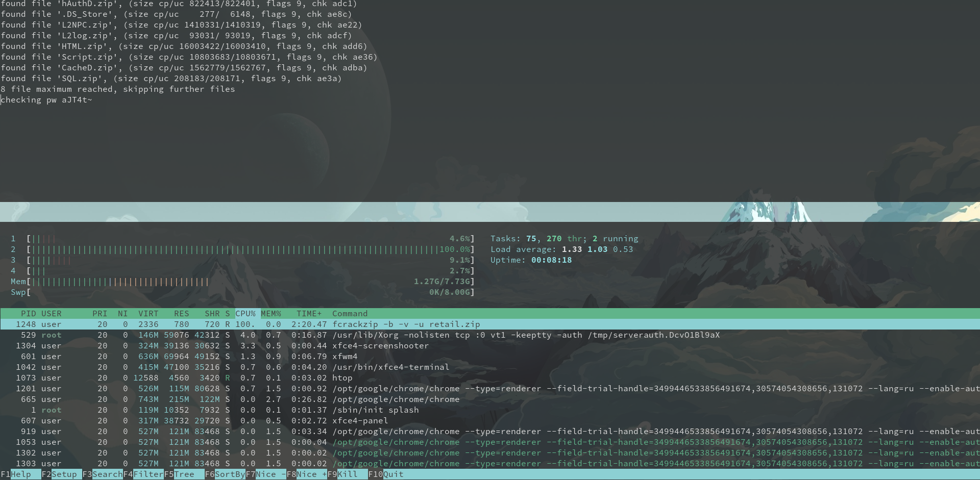Screen dimensions: 980x480
Task: Click the found file 'CacheD.zip' line
Action: (184, 68)
